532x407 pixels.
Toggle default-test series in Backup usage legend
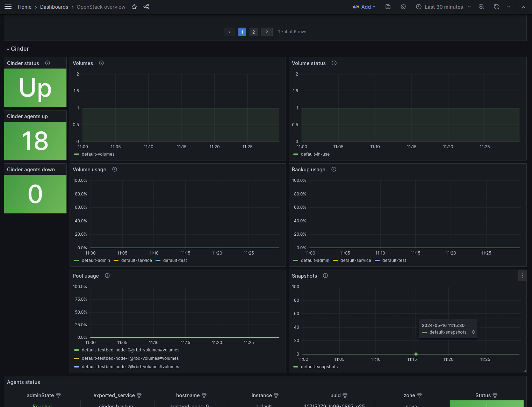pos(394,260)
